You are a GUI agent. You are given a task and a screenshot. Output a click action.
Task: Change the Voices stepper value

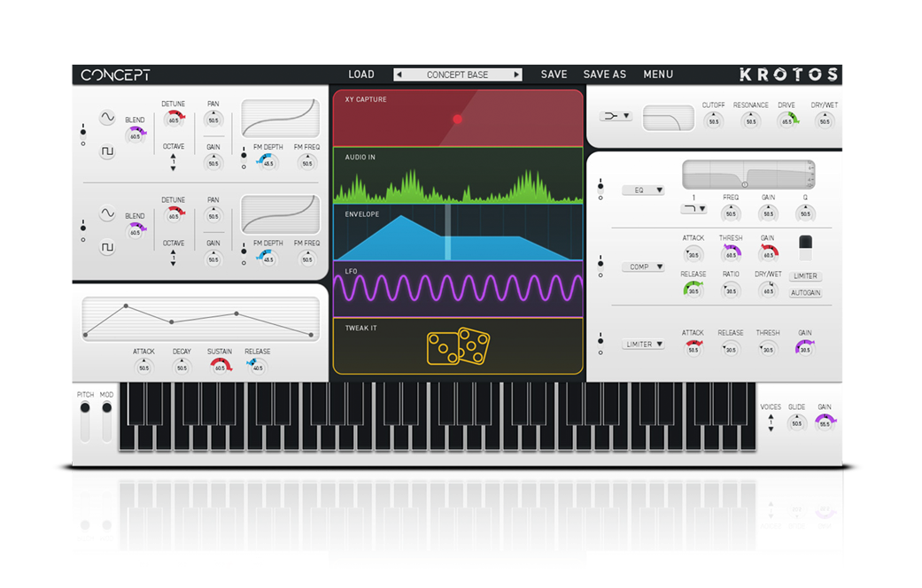(x=771, y=422)
